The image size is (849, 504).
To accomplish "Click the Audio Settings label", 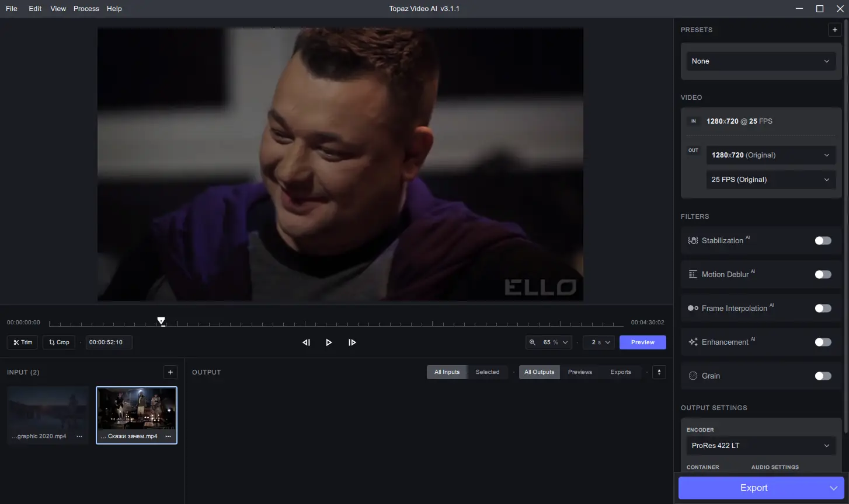I will pos(775,467).
